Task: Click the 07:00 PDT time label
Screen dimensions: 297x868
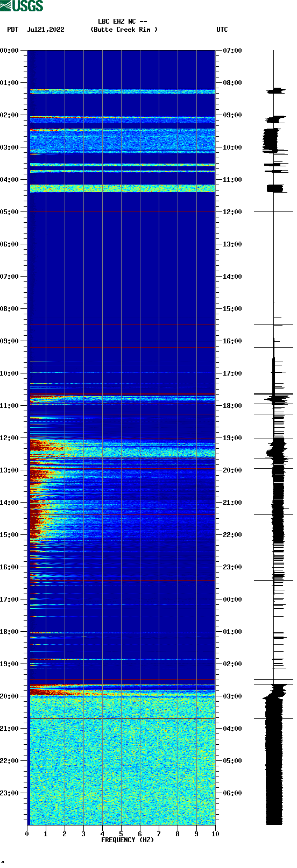Action: tap(10, 277)
